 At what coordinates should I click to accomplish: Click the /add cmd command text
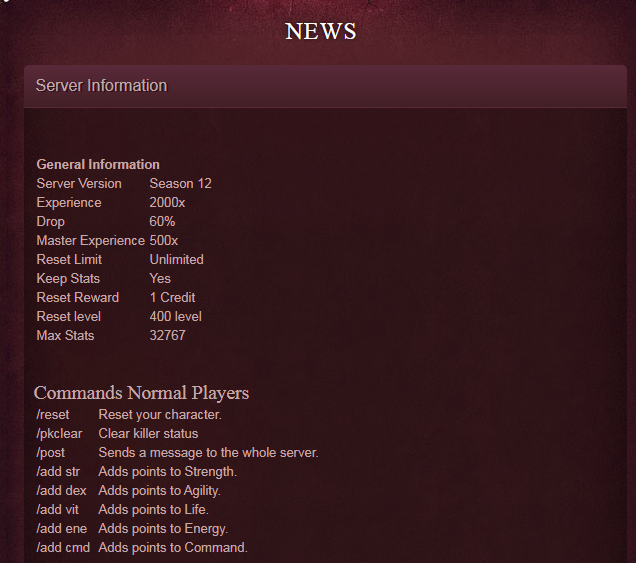pyautogui.click(x=61, y=547)
